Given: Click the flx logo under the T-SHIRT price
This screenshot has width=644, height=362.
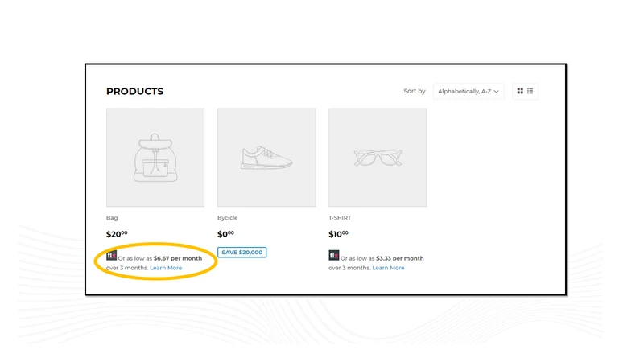Looking at the screenshot, I should coord(334,255).
